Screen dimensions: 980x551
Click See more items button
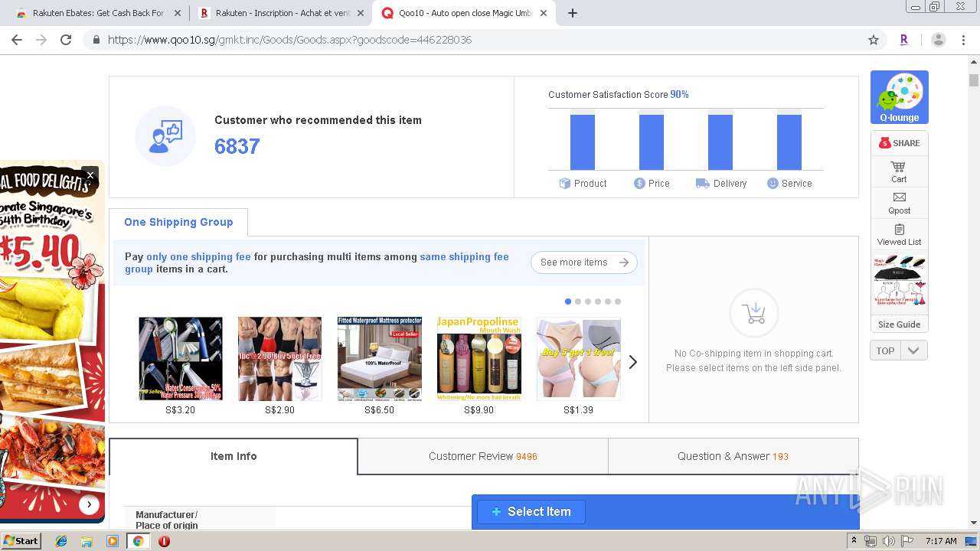(x=584, y=262)
